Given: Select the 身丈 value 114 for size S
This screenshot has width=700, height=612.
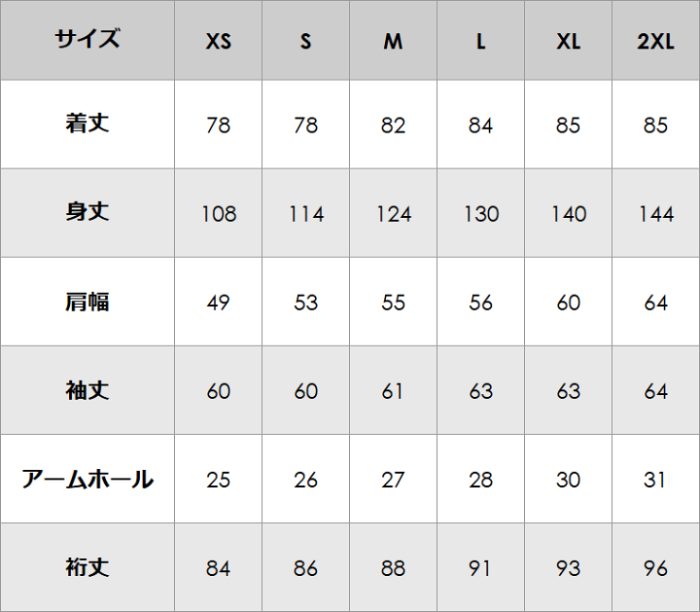Looking at the screenshot, I should click(306, 214).
